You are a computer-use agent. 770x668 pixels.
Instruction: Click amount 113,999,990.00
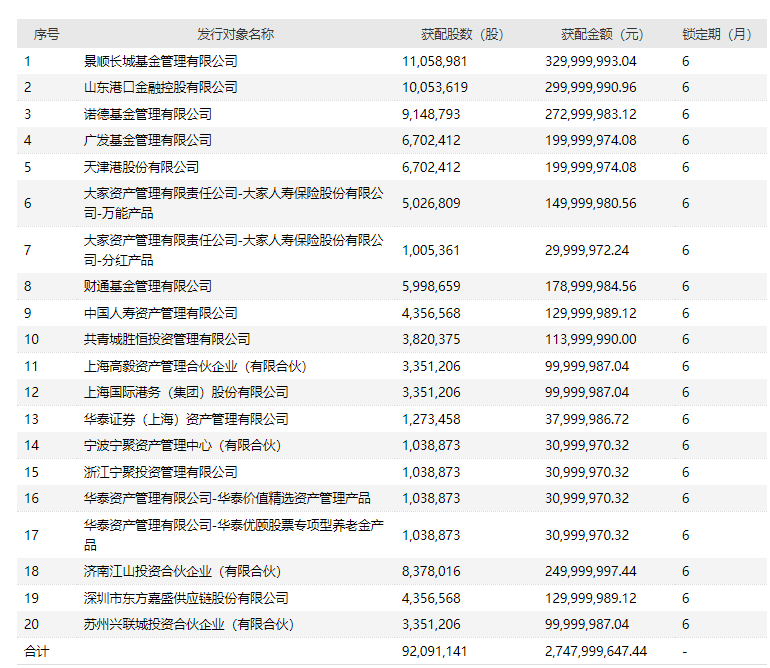click(591, 339)
